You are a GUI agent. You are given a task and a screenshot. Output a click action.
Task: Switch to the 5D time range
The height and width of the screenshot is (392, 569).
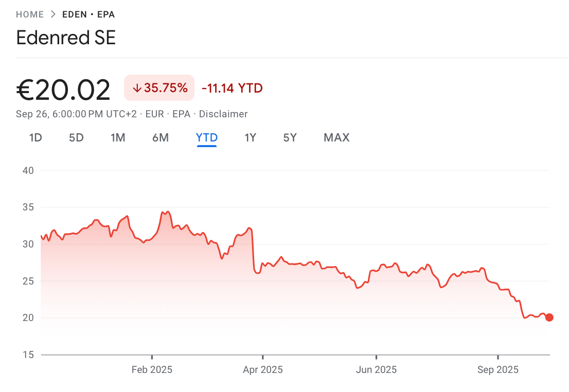pos(76,137)
